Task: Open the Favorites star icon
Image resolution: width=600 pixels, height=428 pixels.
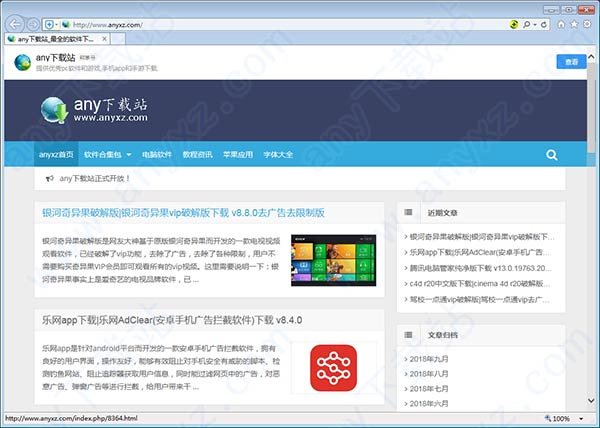Action: click(x=574, y=24)
